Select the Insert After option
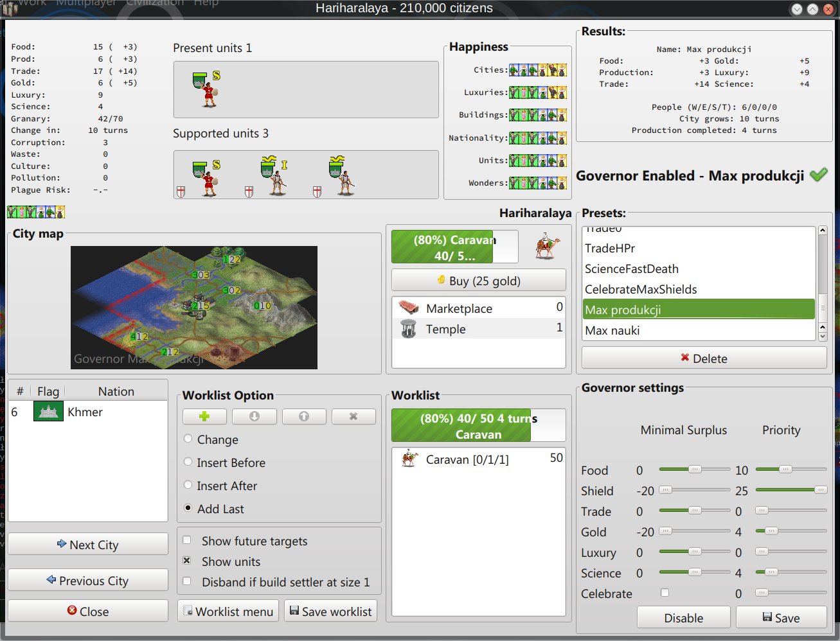Image resolution: width=840 pixels, height=641 pixels. coord(188,485)
